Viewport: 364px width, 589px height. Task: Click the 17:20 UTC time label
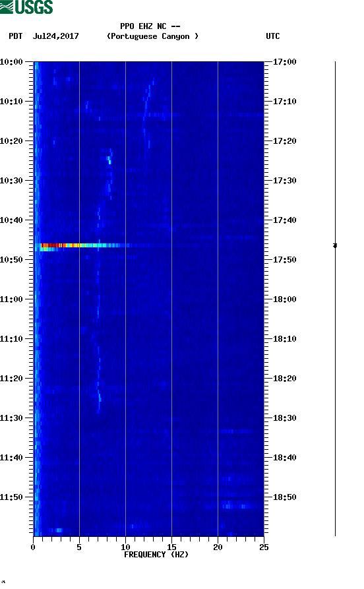[x=284, y=141]
